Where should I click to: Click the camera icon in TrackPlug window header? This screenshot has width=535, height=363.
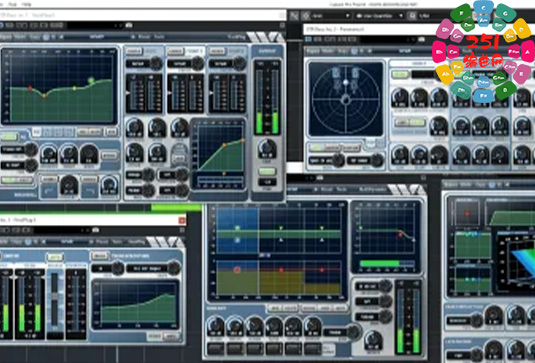point(129,25)
